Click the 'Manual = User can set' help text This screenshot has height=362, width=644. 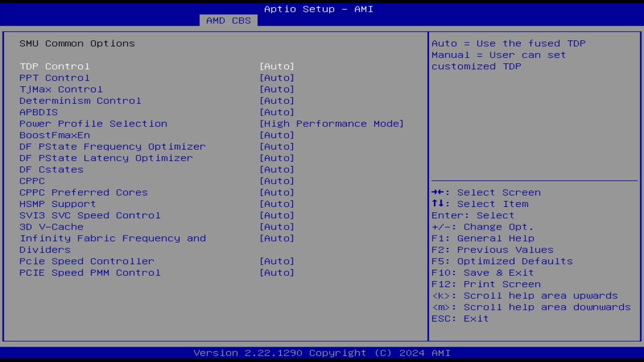point(499,55)
